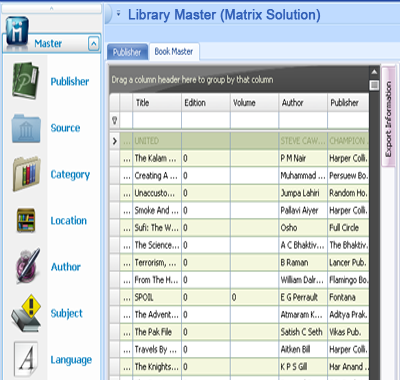Click the vertical scrollbar up arrow
The width and height of the screenshot is (400, 380).
point(374,72)
